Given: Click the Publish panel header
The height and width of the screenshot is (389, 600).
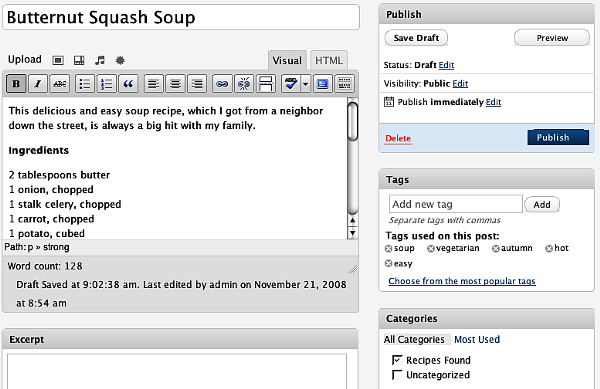Looking at the screenshot, I should tap(486, 15).
